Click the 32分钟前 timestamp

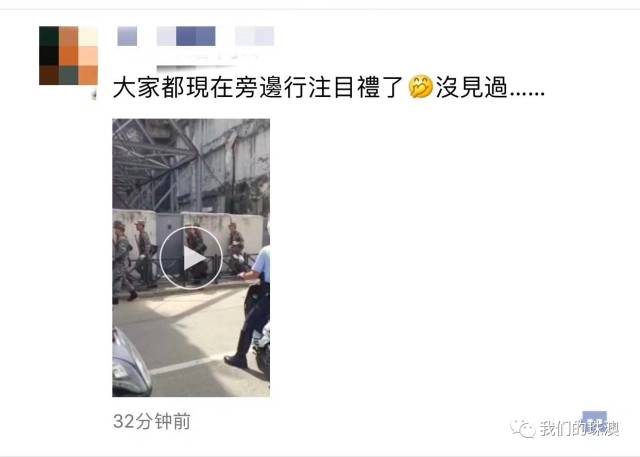point(152,422)
